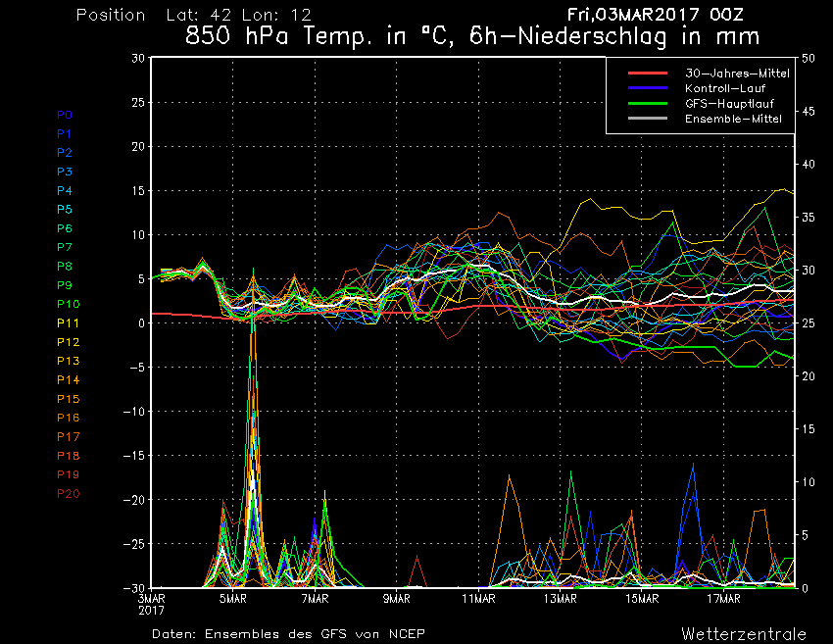Image resolution: width=833 pixels, height=644 pixels.
Task: Click the P17 orange member label
Action: coord(69,437)
